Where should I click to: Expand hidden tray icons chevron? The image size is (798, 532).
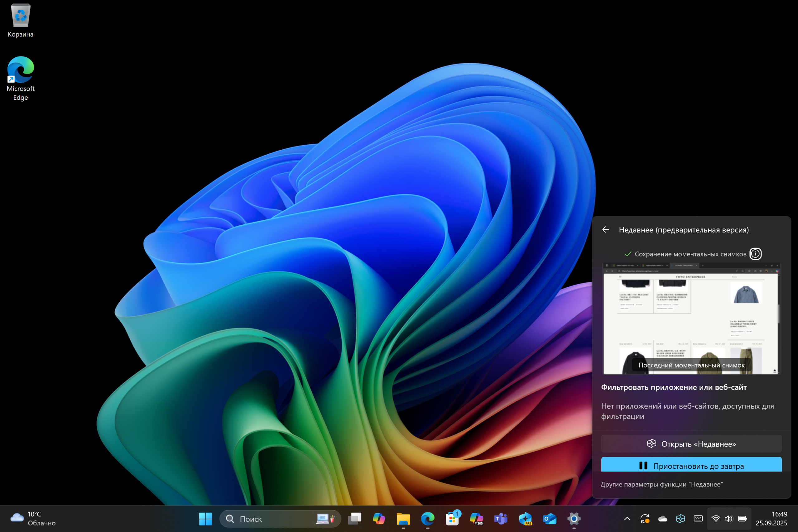(x=627, y=518)
